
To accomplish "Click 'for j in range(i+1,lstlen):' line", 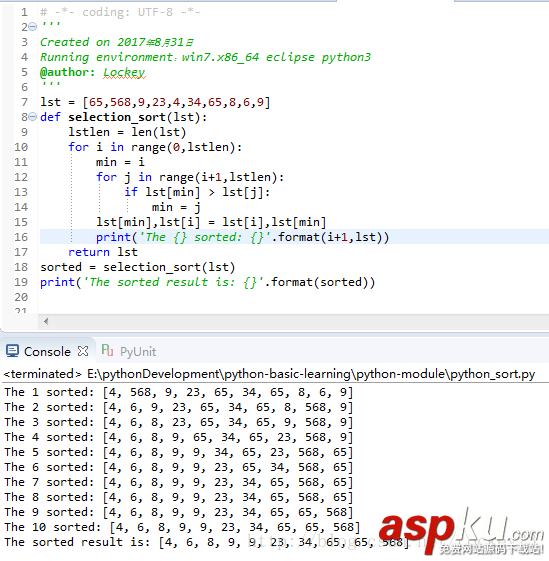I will [x=190, y=177].
